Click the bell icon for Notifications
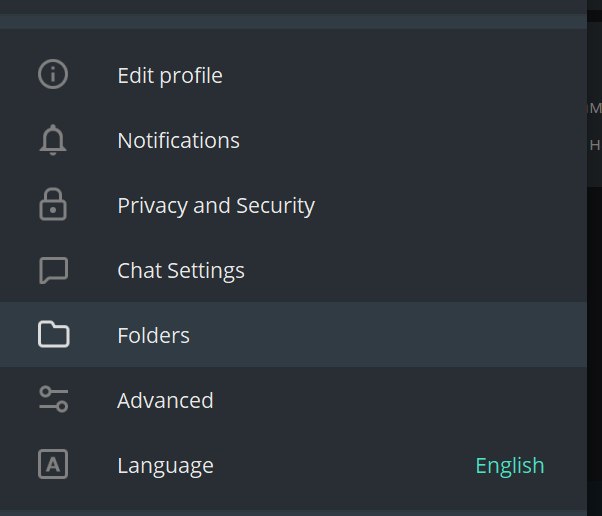 [53, 140]
